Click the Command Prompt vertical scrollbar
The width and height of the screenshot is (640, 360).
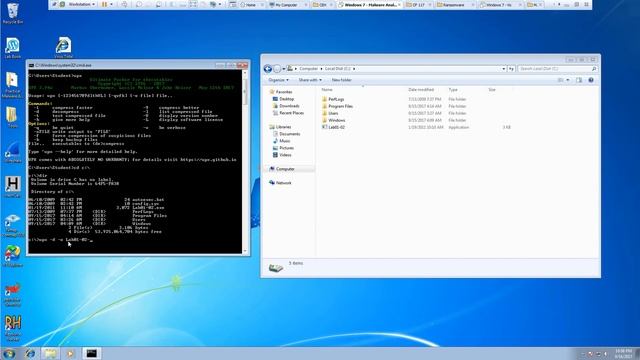245,162
